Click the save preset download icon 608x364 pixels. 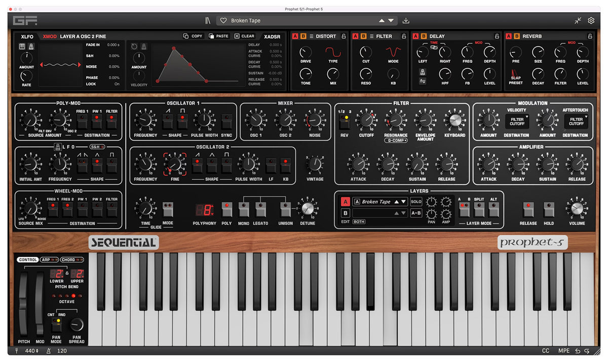(x=406, y=21)
